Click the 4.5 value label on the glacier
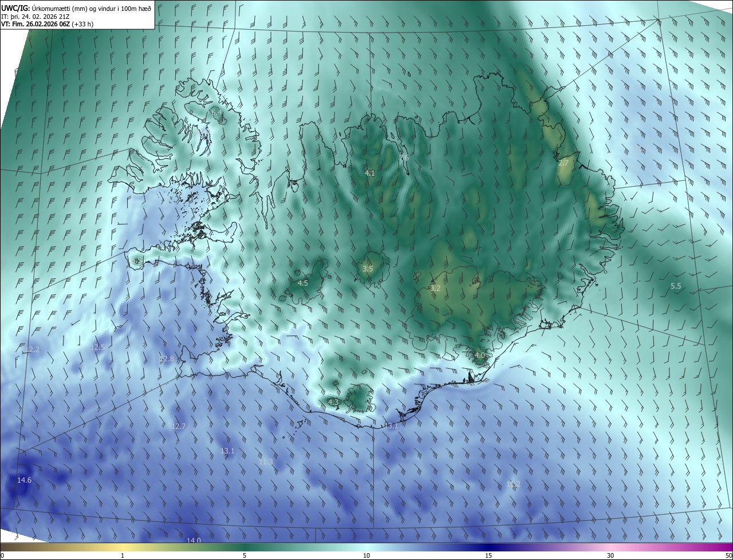 pos(303,283)
